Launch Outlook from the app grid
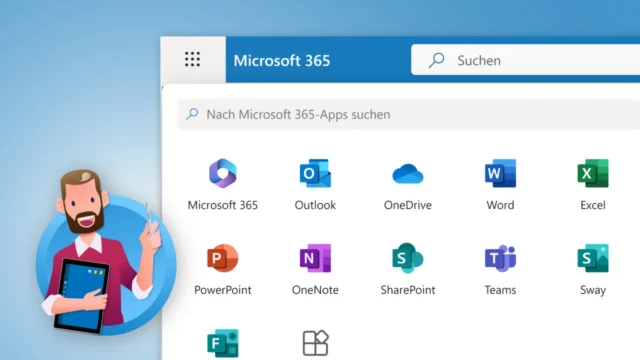Viewport: 640px width, 360px height. 315,173
